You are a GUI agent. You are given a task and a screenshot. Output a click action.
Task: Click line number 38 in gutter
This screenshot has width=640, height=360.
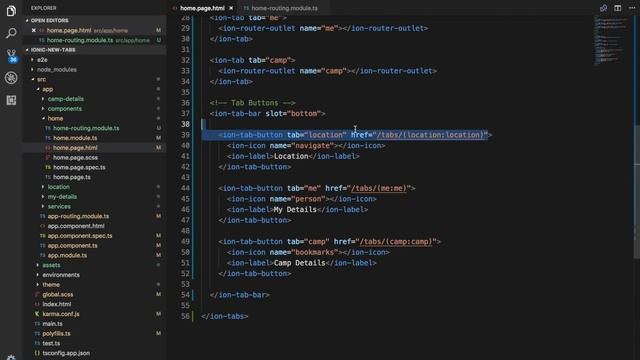[185, 124]
